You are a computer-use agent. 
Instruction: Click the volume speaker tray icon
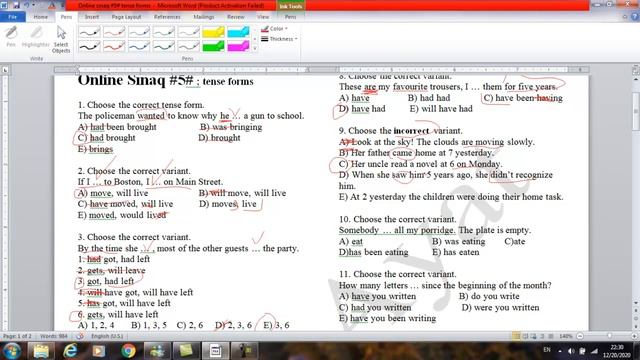point(571,351)
